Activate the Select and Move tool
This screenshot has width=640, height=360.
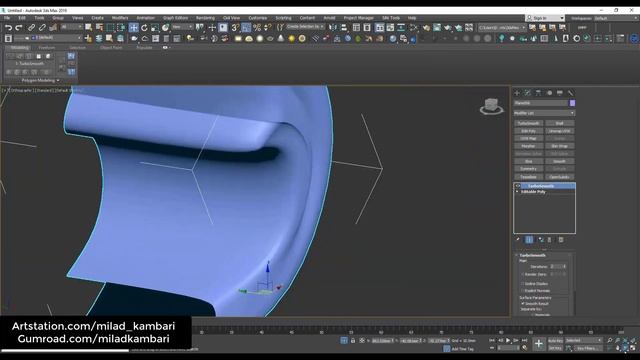pos(133,28)
